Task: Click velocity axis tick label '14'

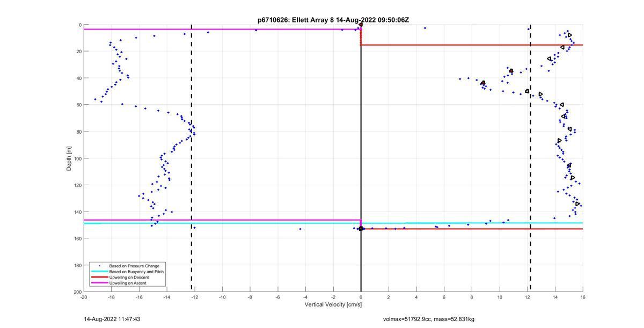Action: (x=555, y=297)
